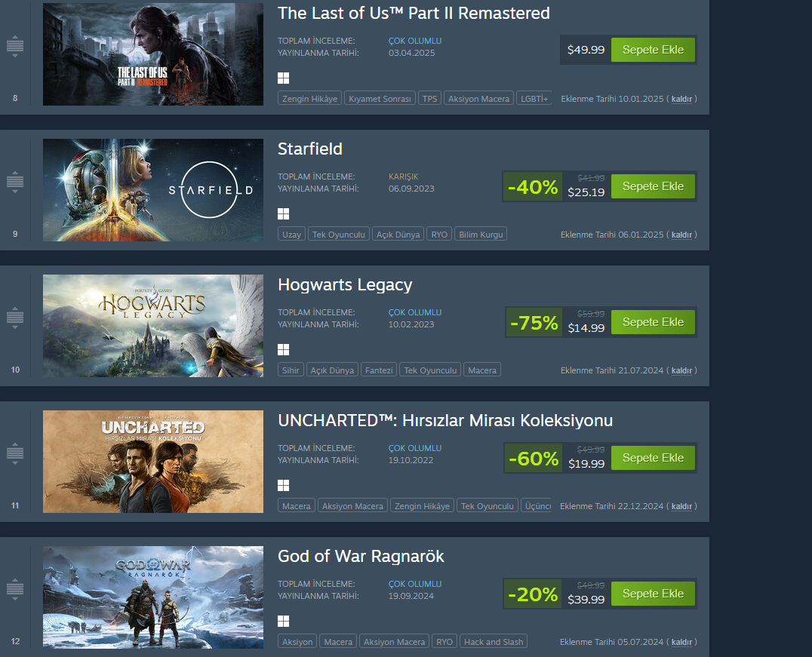Click the drag handle beside UNCHARTED entry
The width and height of the screenshot is (812, 657).
[x=15, y=453]
